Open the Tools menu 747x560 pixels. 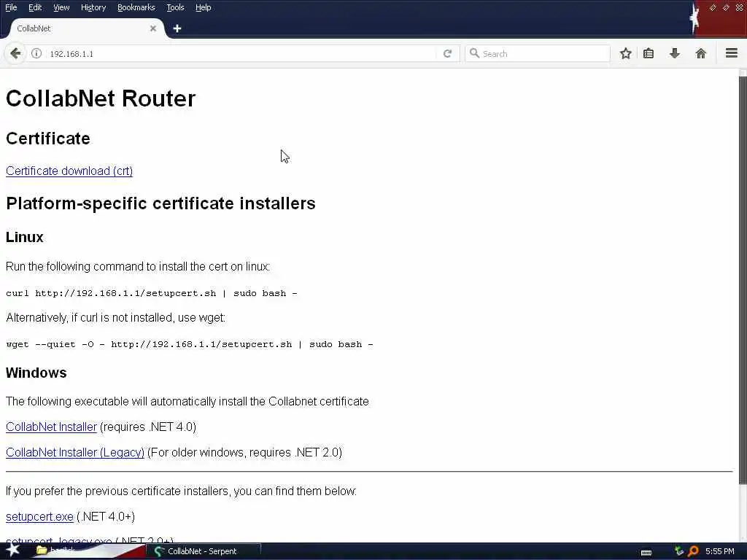[x=175, y=7]
